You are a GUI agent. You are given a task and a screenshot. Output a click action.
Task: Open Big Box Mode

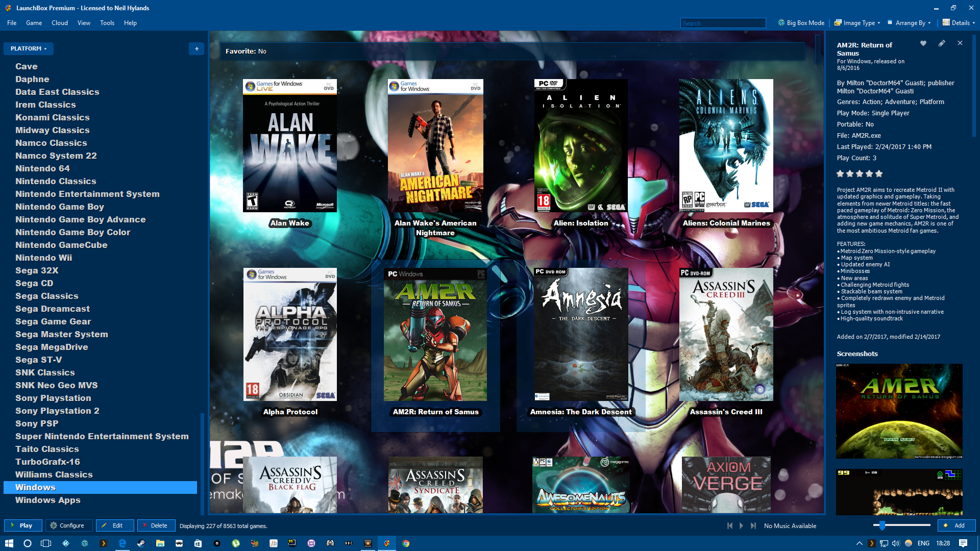tap(801, 23)
